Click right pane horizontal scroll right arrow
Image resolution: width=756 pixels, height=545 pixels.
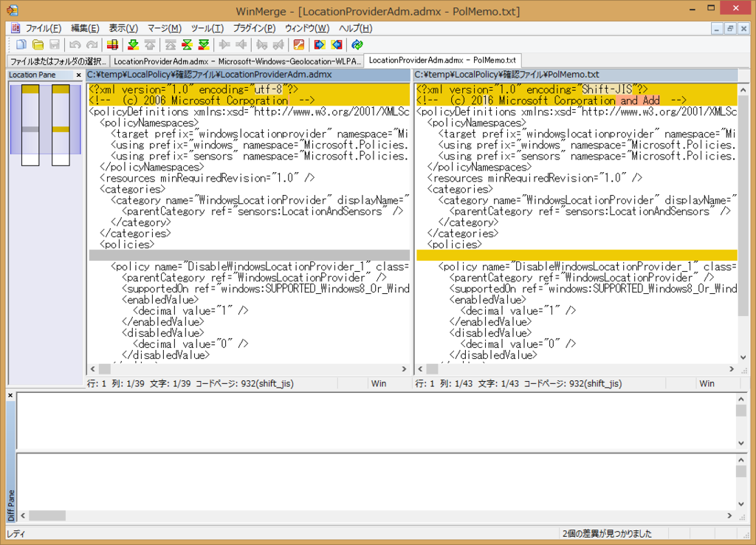click(x=732, y=369)
